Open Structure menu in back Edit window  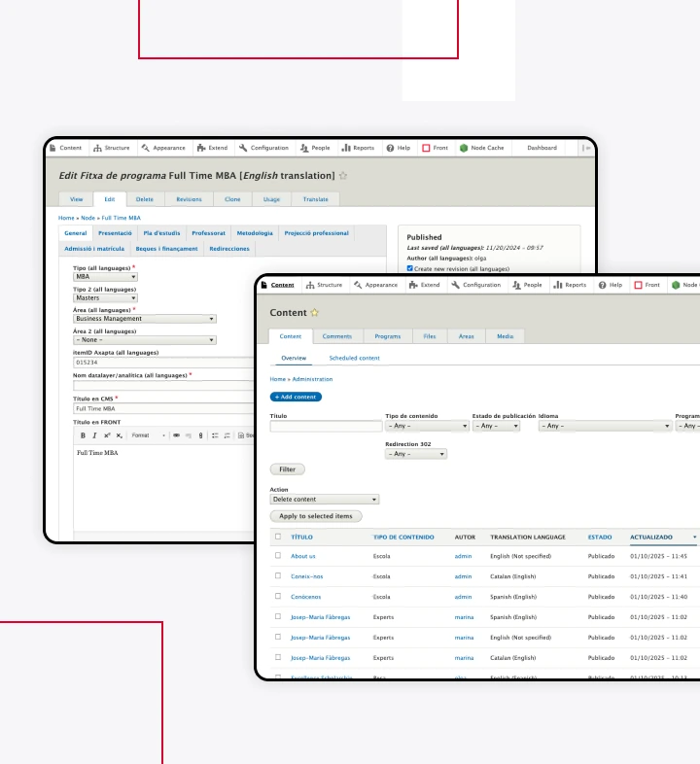pyautogui.click(x=112, y=148)
